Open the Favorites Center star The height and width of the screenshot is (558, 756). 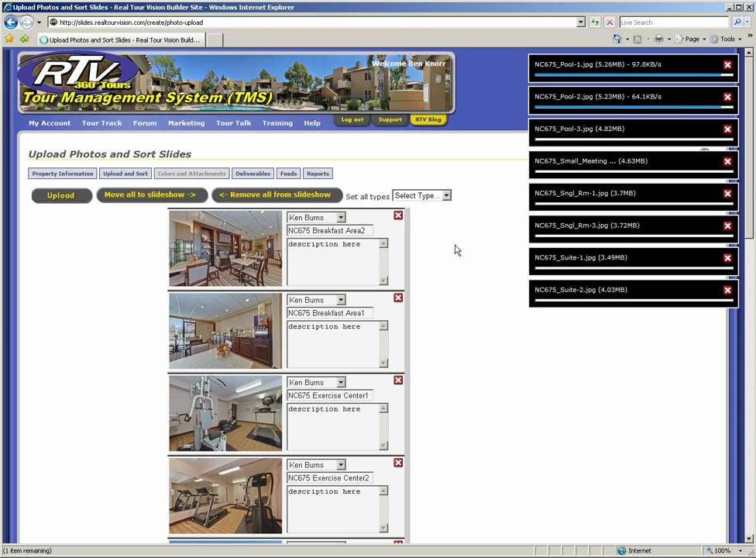[9, 39]
